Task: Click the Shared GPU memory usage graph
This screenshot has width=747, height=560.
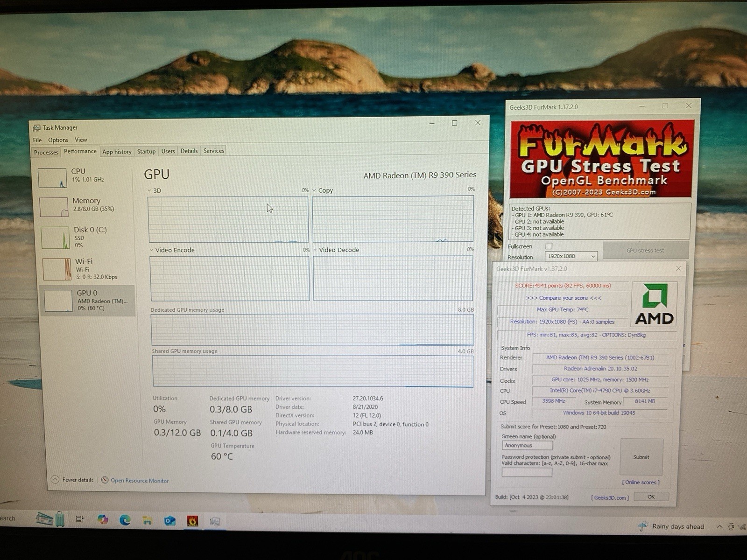Action: tap(312, 371)
